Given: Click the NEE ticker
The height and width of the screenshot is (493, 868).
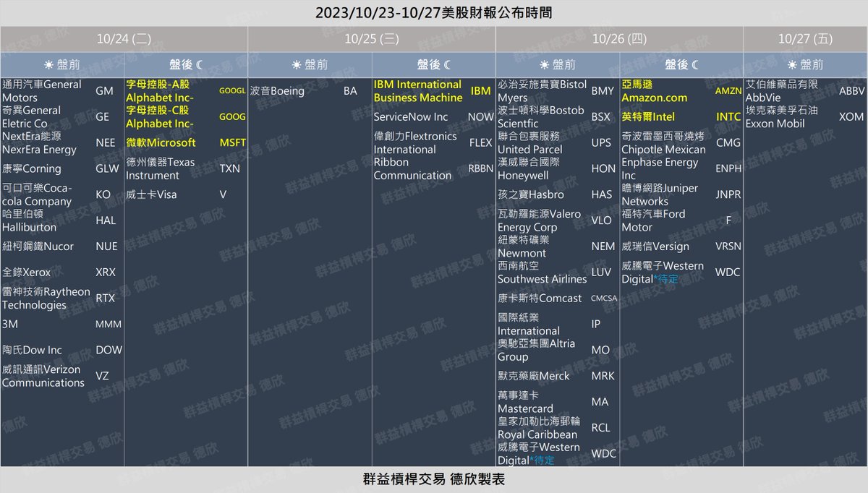Looking at the screenshot, I should click(x=106, y=143).
